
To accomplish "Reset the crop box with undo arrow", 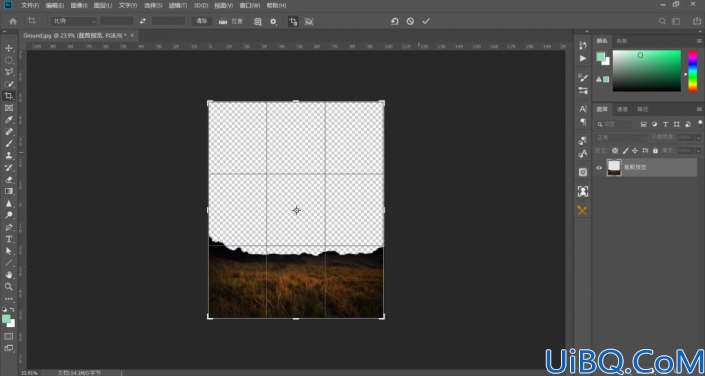I will click(x=395, y=21).
